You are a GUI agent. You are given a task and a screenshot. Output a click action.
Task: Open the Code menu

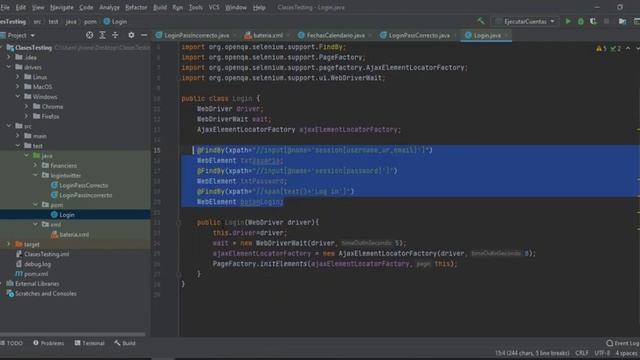(86, 7)
